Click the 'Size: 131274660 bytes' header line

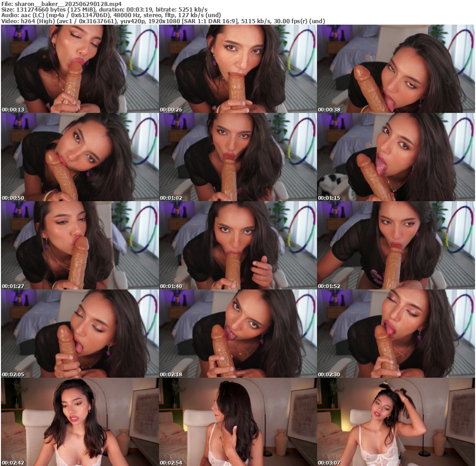105,9
